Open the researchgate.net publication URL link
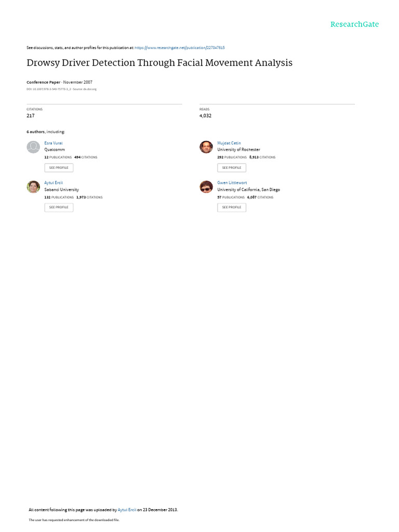Viewport: 399px width, 532px height. coord(179,48)
